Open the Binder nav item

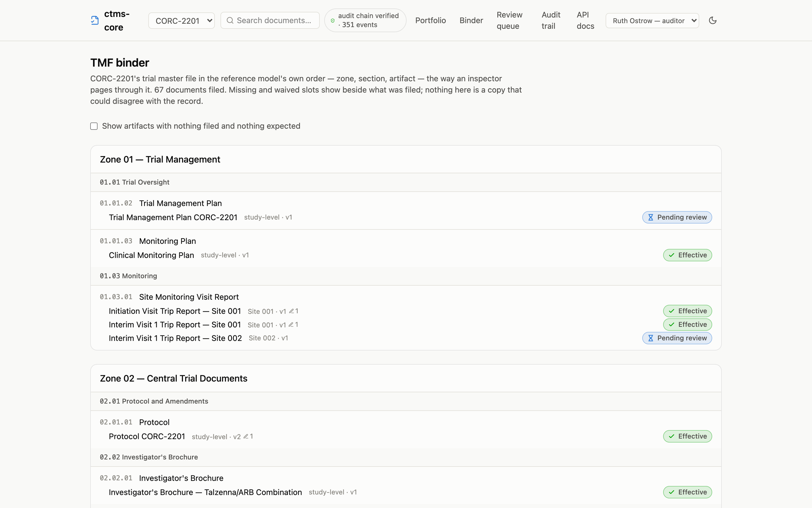(471, 21)
